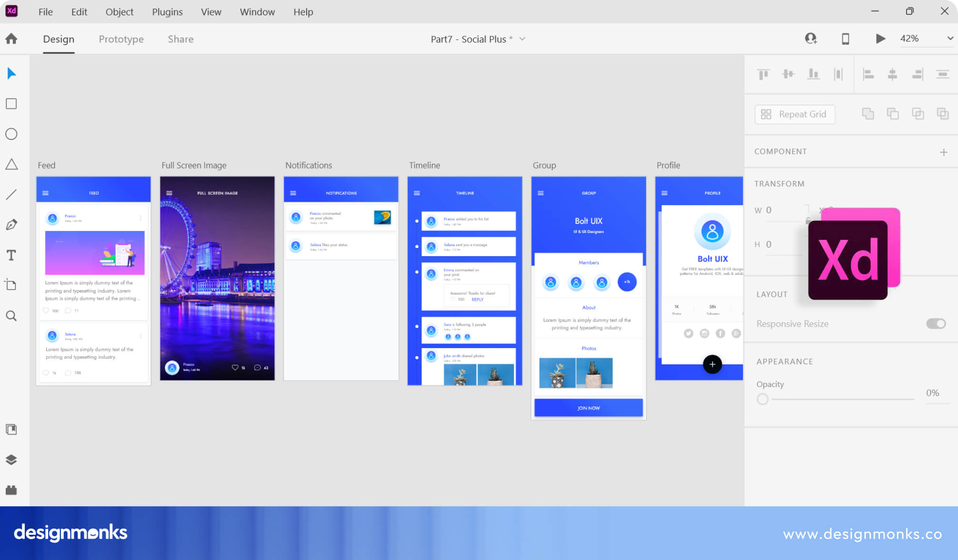Expand the Component section with the plus
Image resolution: width=958 pixels, height=560 pixels.
[943, 151]
